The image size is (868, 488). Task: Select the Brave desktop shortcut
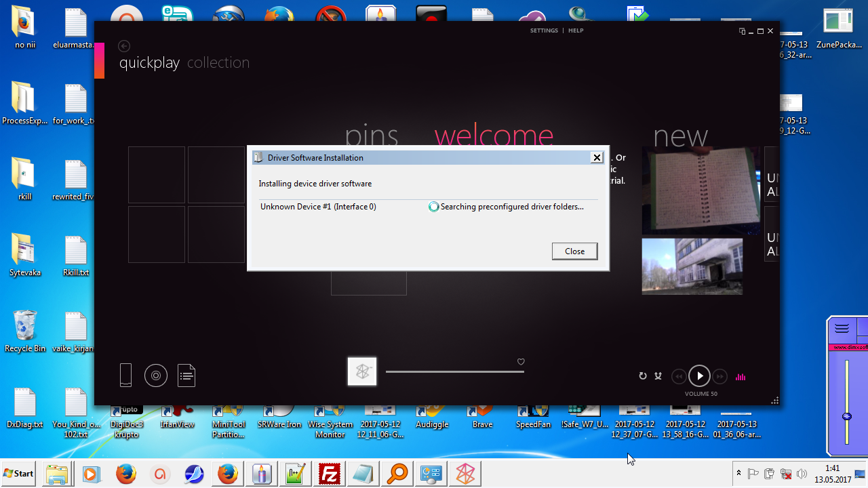(482, 415)
